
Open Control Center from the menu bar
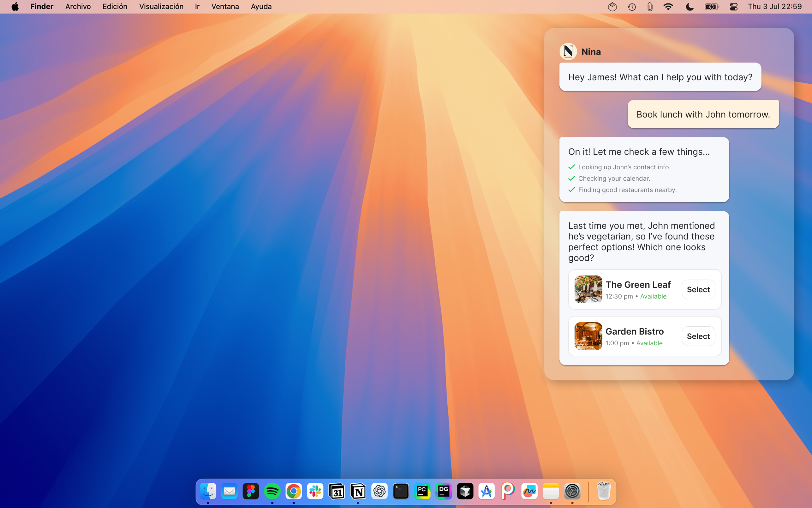tap(733, 7)
